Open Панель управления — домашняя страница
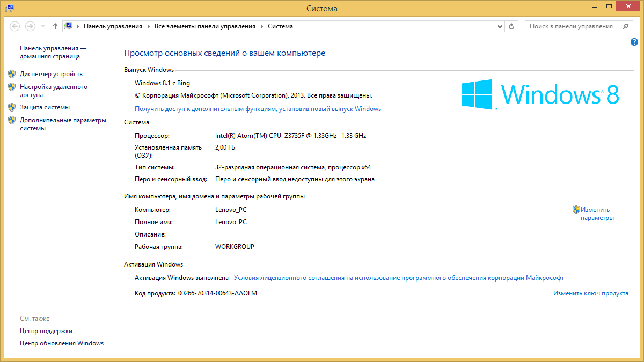The width and height of the screenshot is (644, 362). [53, 52]
